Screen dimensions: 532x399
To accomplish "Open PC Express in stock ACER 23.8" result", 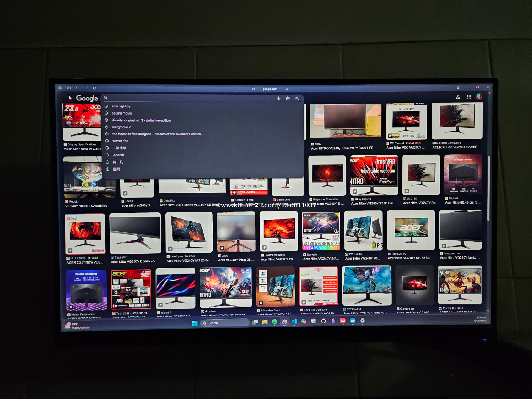I will [x=85, y=234].
